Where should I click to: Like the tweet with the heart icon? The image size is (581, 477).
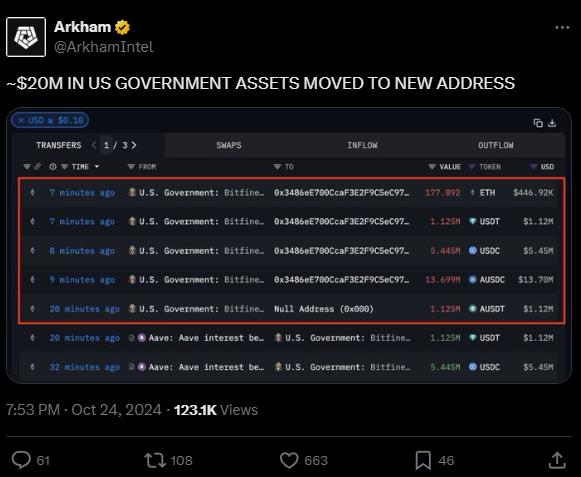tap(289, 460)
